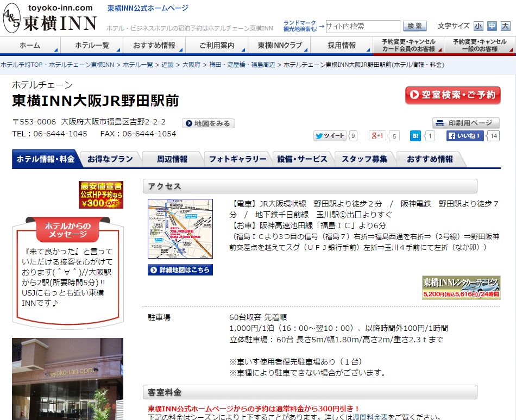Image resolution: width=516 pixels, height=420 pixels.
Task: Click the text 60台収容 先着順
Action: [258, 317]
